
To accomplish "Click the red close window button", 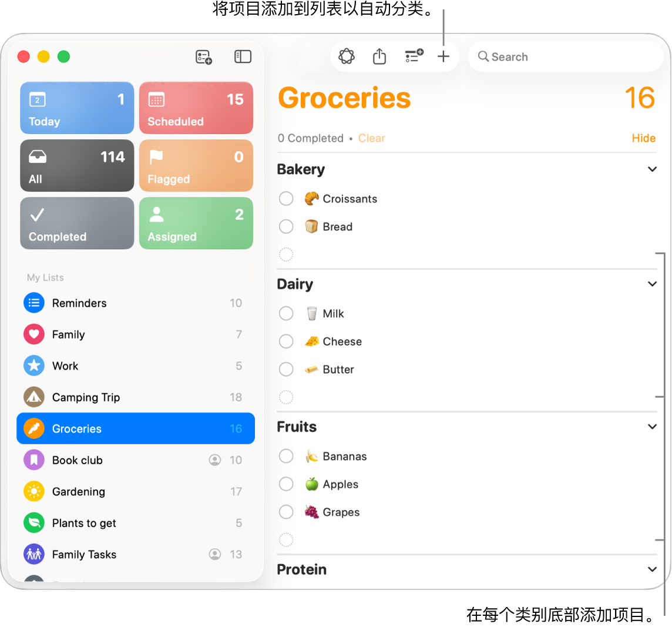I will (23, 56).
